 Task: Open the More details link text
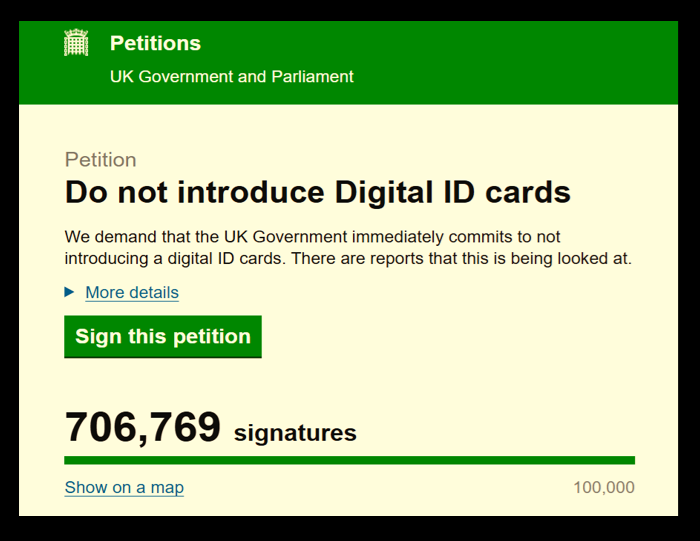[x=132, y=292]
